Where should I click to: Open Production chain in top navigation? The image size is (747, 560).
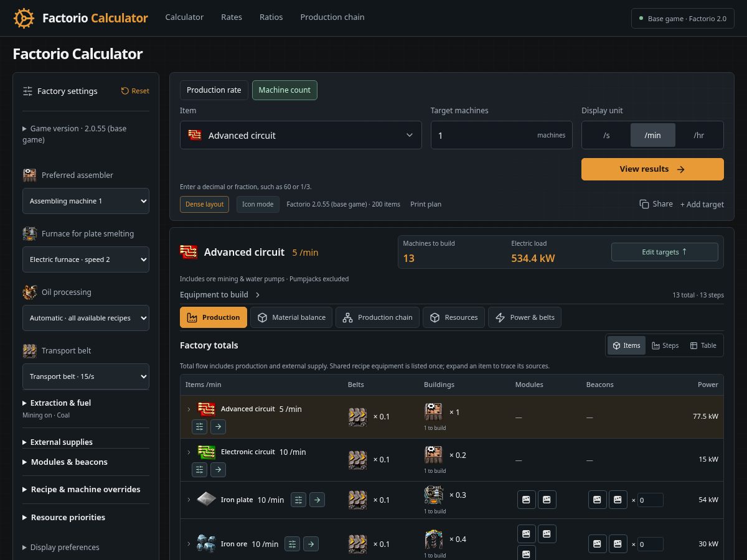click(x=332, y=17)
